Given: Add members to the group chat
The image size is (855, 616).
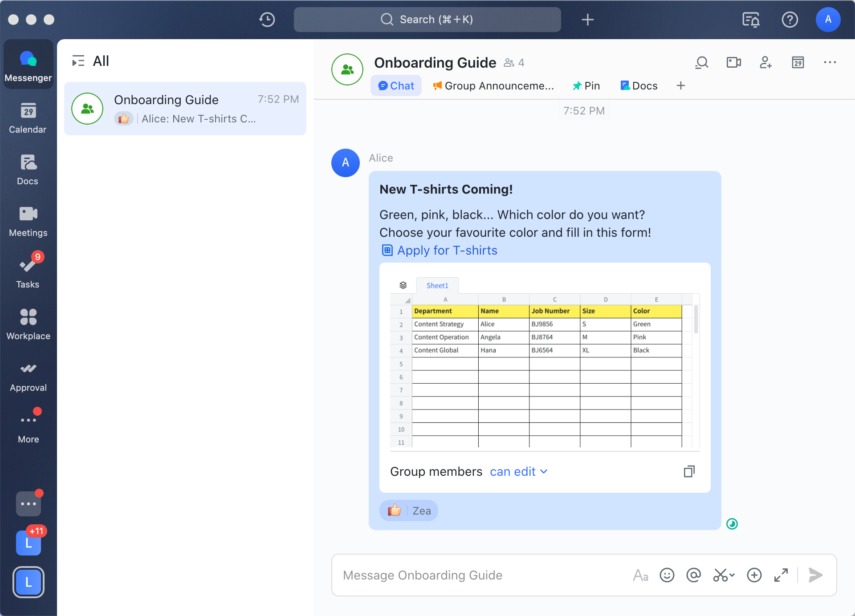Looking at the screenshot, I should [x=765, y=63].
